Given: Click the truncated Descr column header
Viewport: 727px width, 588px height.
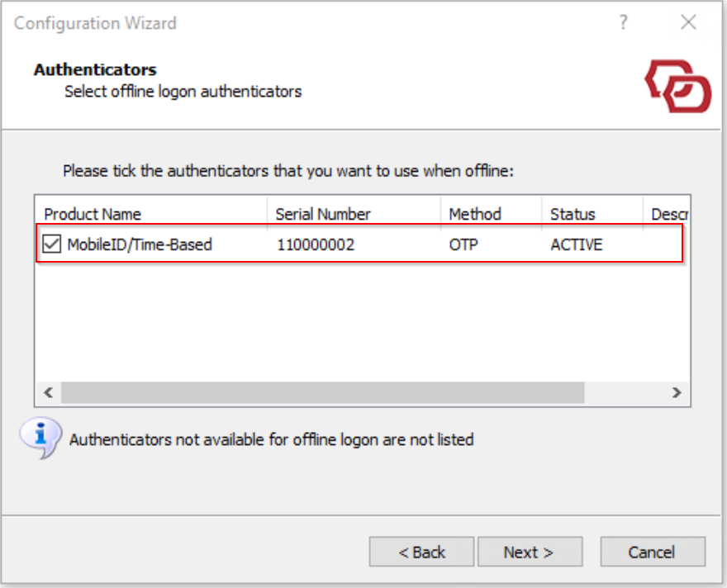Looking at the screenshot, I should point(668,214).
